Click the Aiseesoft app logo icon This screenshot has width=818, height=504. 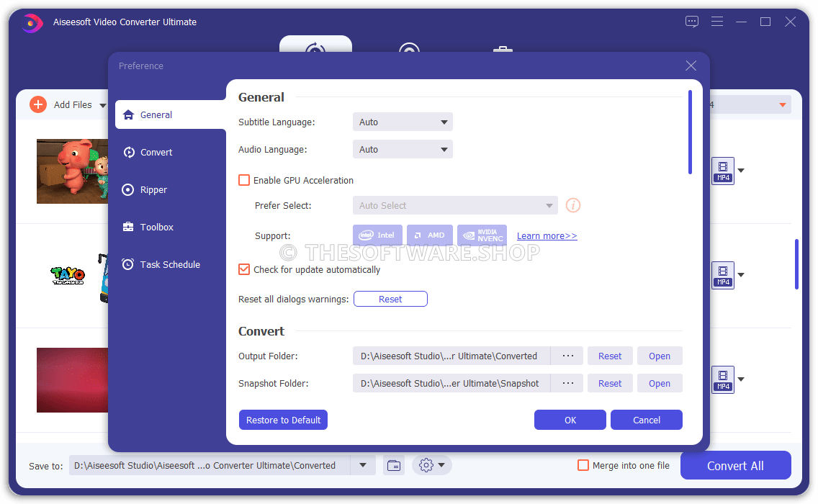(x=32, y=22)
